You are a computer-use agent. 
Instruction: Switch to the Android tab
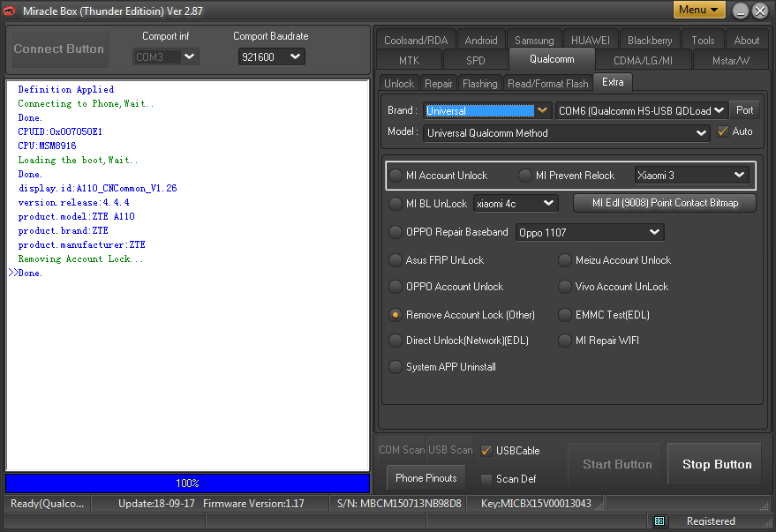481,41
